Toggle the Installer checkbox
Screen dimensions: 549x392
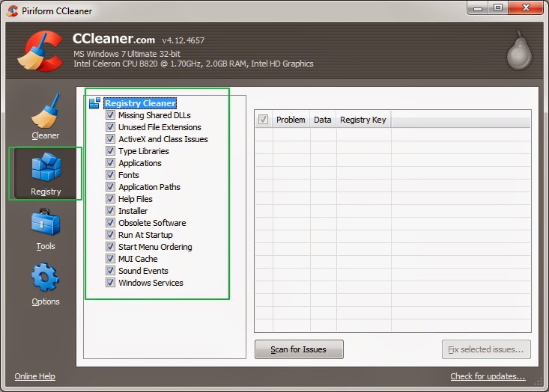[x=110, y=211]
